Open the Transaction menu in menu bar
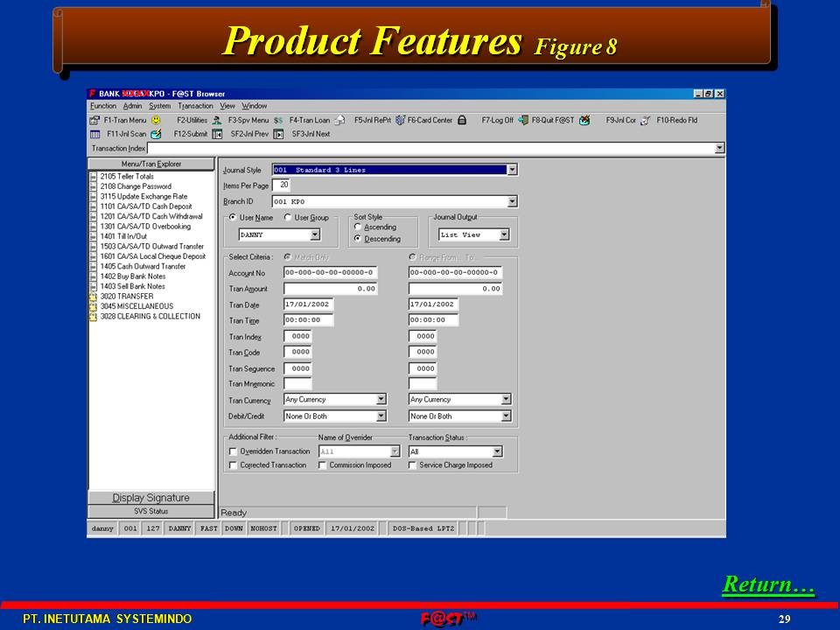The width and height of the screenshot is (840, 630). tap(195, 106)
